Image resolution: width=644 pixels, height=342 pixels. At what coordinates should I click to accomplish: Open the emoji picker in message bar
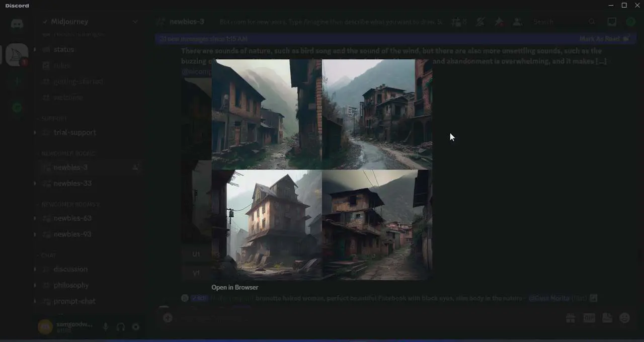(x=625, y=318)
